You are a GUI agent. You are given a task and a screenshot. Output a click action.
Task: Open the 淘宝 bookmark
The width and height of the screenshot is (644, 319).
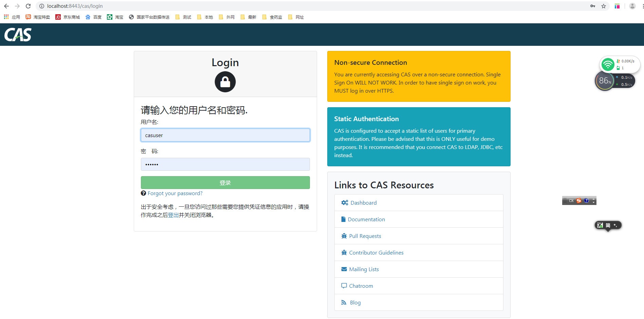click(x=115, y=17)
